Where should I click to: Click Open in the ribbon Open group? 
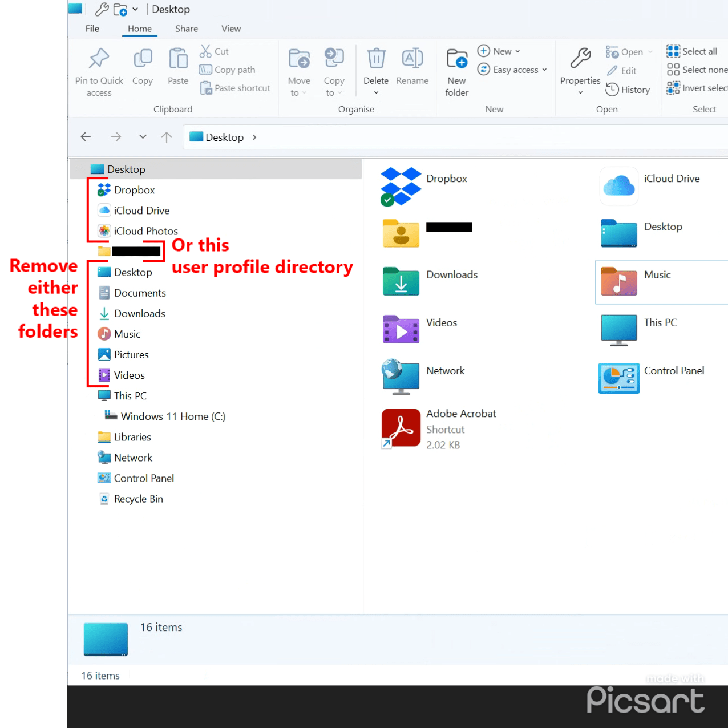(628, 52)
